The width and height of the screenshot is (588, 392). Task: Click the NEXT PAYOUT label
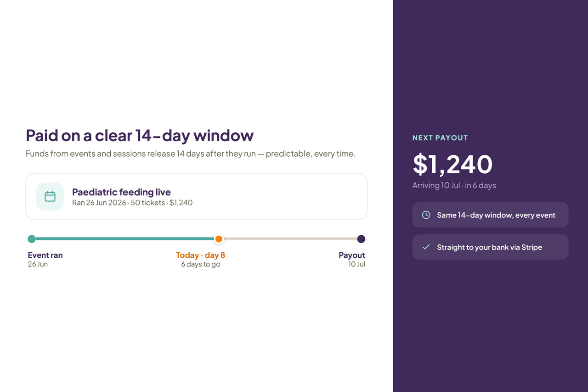[440, 138]
